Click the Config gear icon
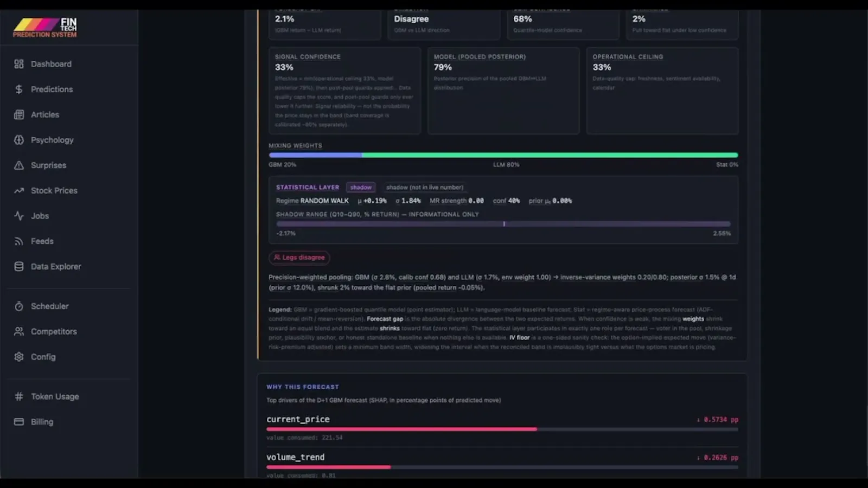868x488 pixels. pyautogui.click(x=19, y=357)
